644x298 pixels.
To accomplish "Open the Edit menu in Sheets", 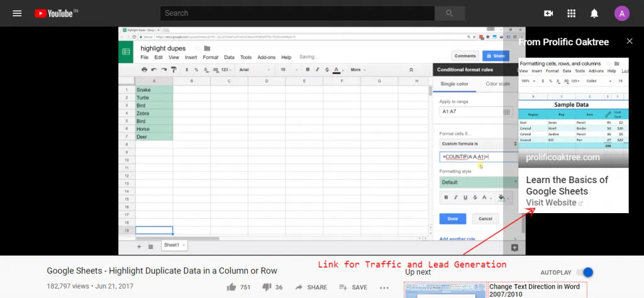I will click(158, 57).
